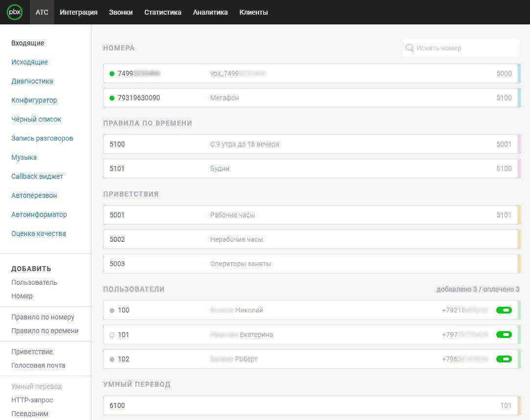The width and height of the screenshot is (530, 420).
Task: Open user 101 Екатерина row
Action: pos(311,335)
